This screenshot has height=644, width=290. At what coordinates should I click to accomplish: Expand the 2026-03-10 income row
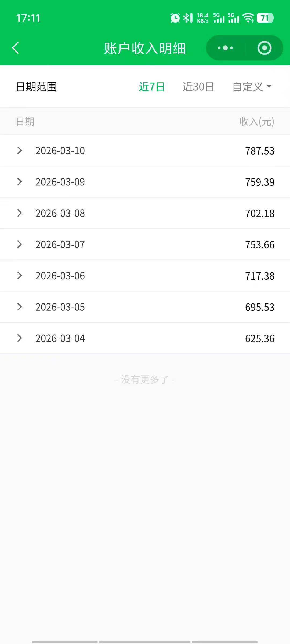[19, 151]
